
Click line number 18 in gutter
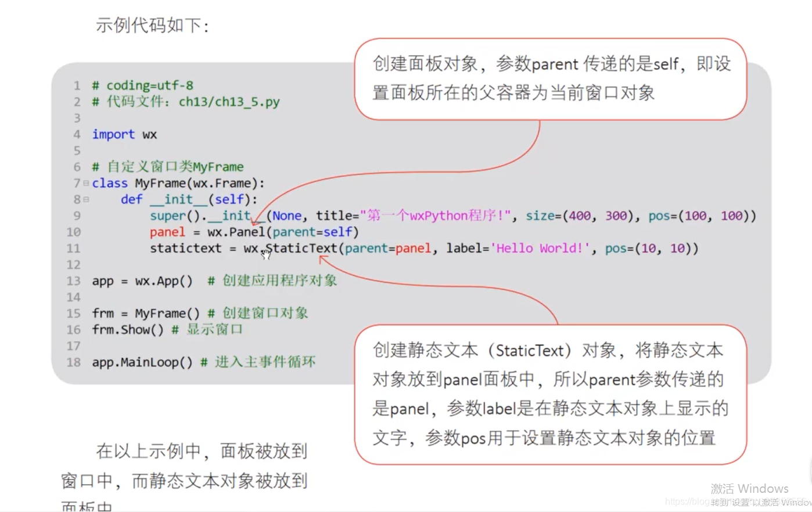pyautogui.click(x=73, y=362)
